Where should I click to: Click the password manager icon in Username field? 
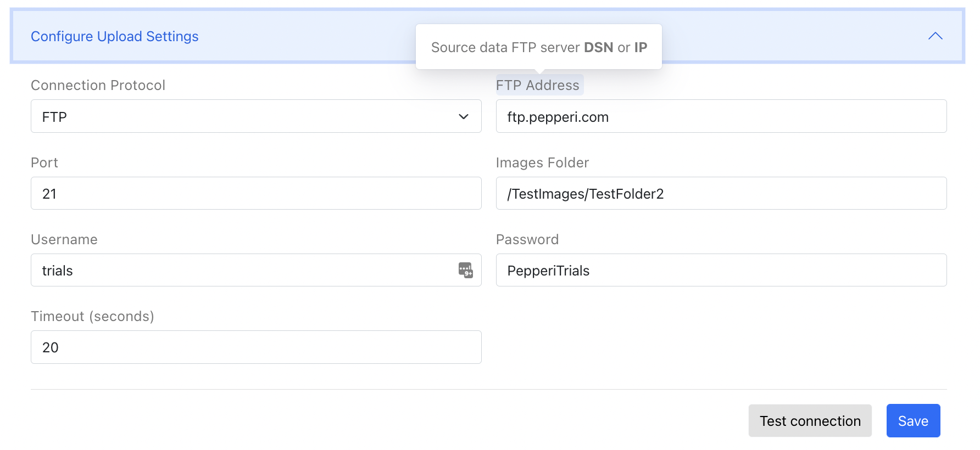465,270
